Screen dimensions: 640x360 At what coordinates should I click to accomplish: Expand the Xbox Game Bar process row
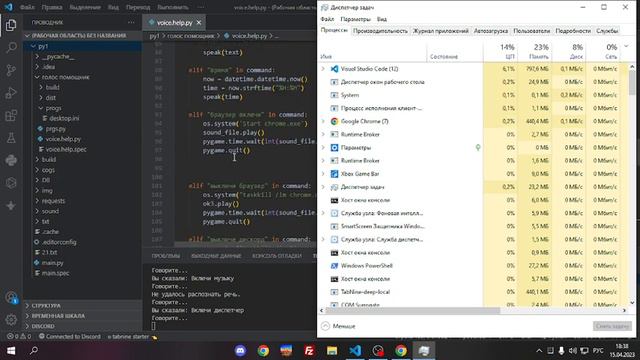[x=323, y=174]
